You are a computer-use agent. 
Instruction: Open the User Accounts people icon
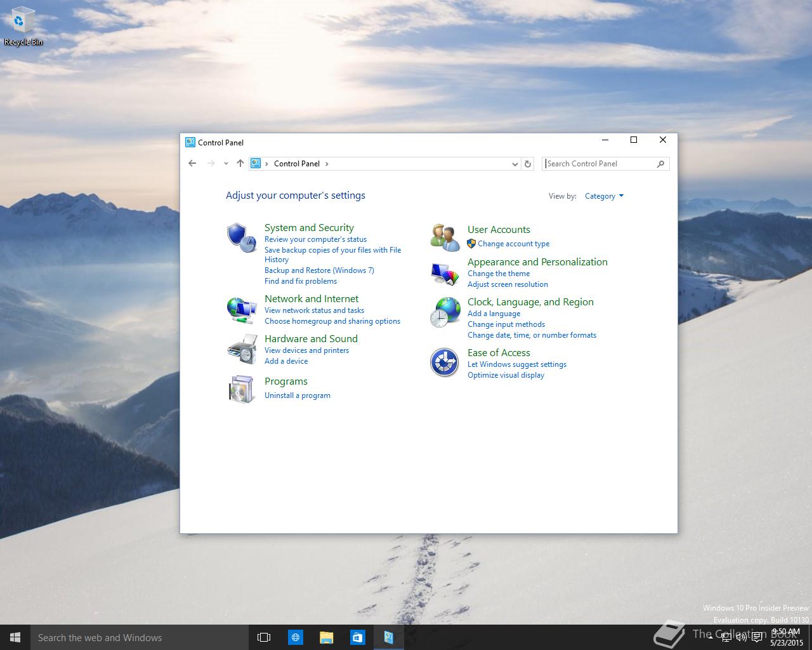(445, 237)
